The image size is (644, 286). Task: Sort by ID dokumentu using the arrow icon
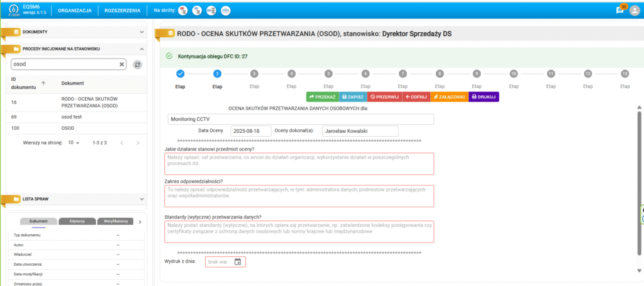pos(43,83)
